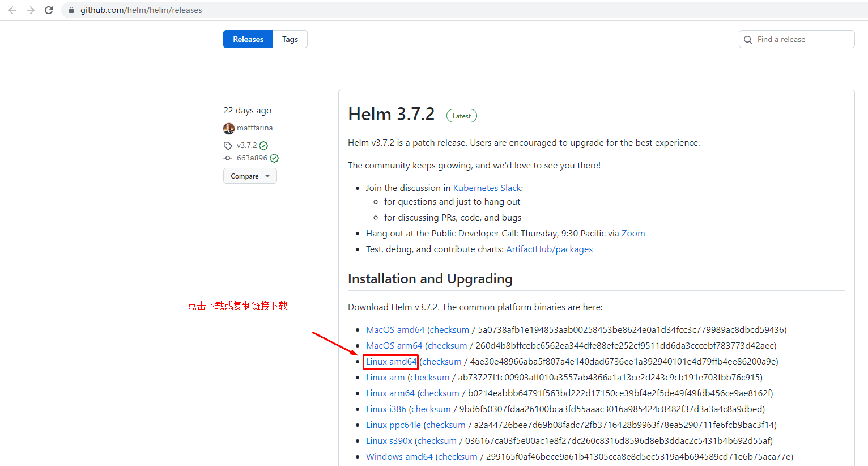Open the checksum link for Linux arm

click(430, 378)
